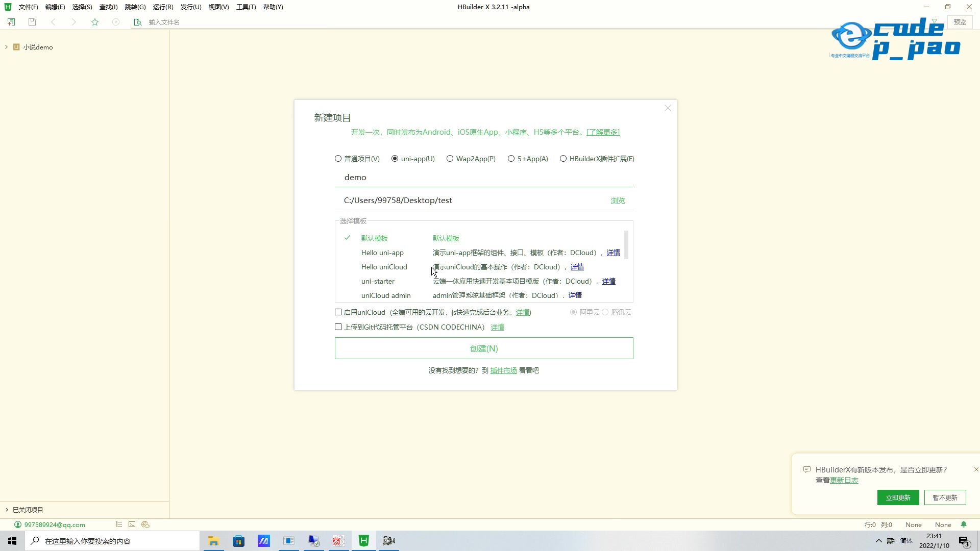
Task: Check 上传到Git代码托管平台 option
Action: pyautogui.click(x=338, y=327)
